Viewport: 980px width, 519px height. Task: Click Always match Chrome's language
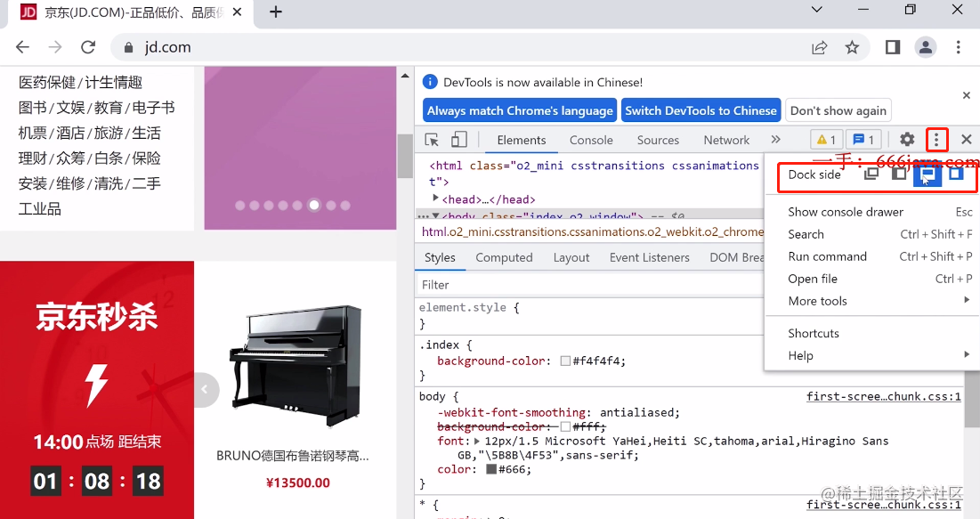click(520, 110)
